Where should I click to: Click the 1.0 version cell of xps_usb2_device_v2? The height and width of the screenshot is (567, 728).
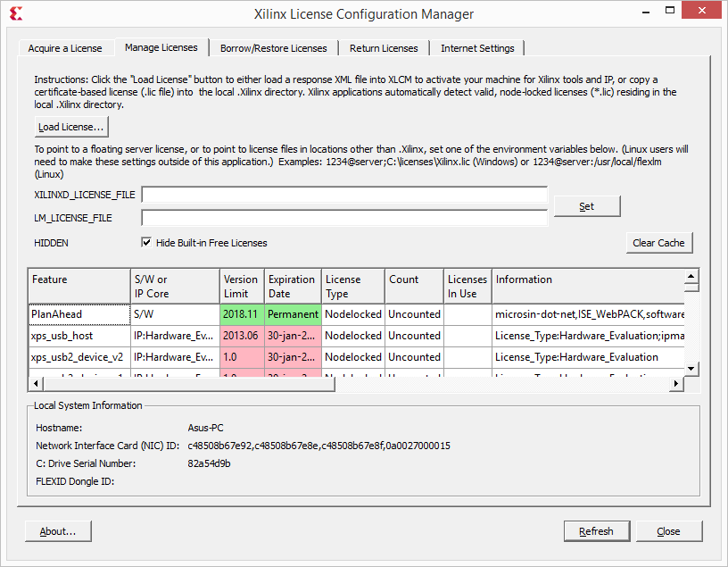point(242,357)
